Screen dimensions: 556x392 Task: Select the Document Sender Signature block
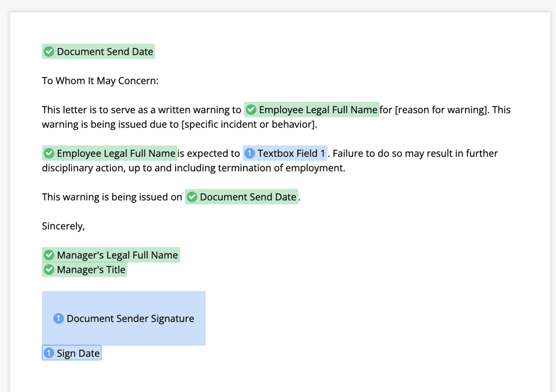click(x=123, y=318)
